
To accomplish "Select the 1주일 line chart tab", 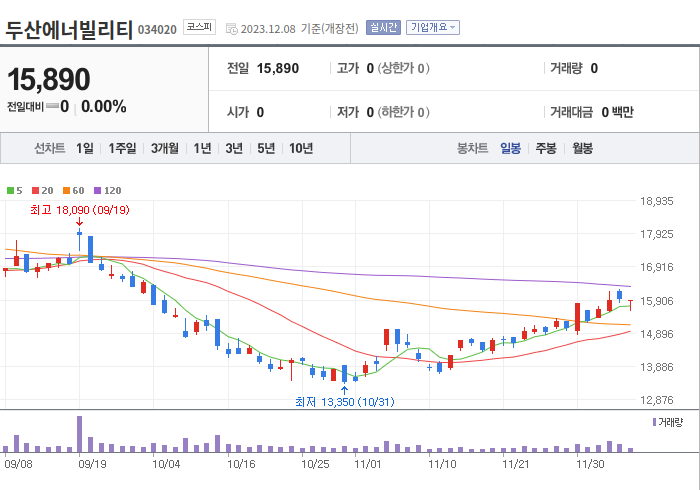I will click(x=122, y=148).
